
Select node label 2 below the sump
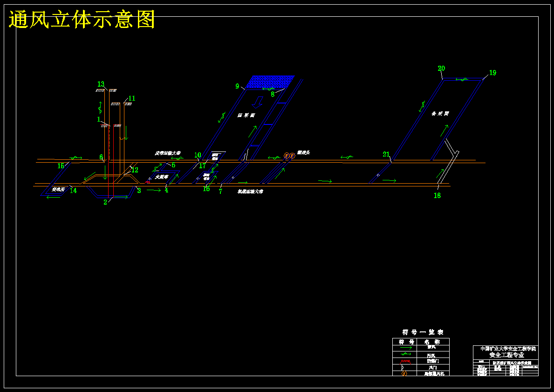pos(105,203)
